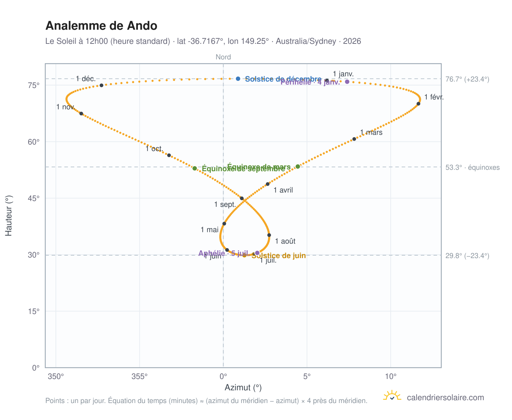
Task: Select the 1 août data point
Action: coord(269,235)
